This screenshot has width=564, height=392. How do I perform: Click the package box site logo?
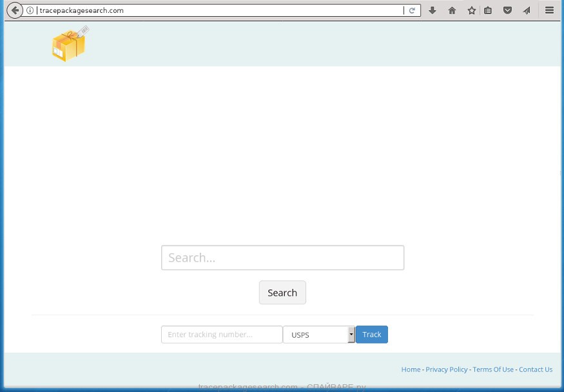coord(70,44)
